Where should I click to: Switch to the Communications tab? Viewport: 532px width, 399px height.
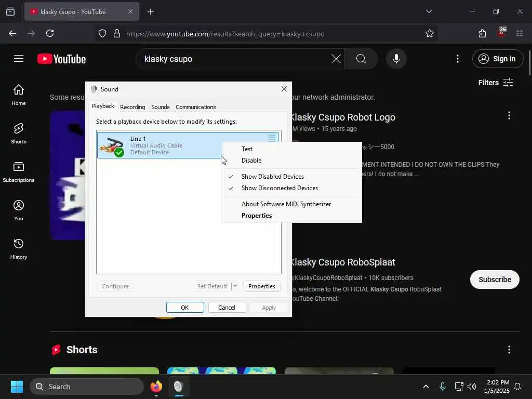196,107
